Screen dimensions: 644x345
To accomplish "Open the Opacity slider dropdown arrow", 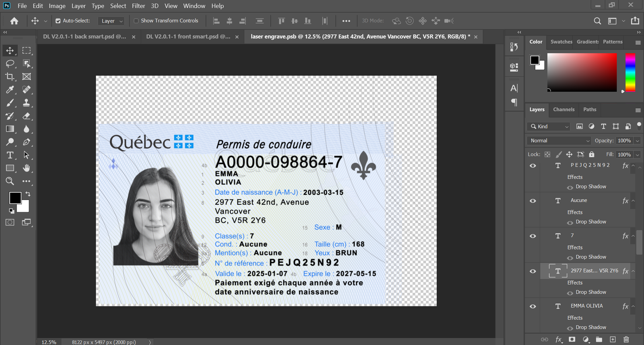I will click(637, 141).
